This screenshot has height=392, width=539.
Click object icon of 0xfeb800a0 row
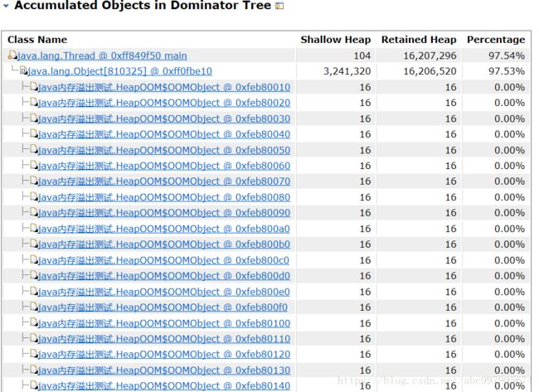click(x=34, y=228)
